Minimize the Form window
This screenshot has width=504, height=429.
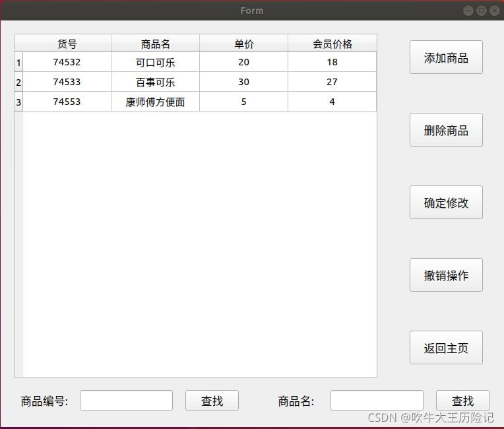pyautogui.click(x=468, y=11)
